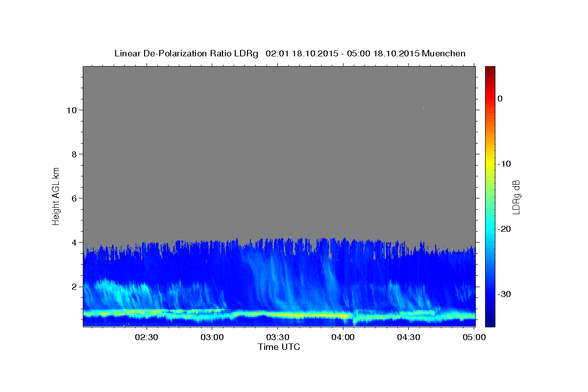Image resolution: width=588 pixels, height=392 pixels.
Task: Click the colorbar value -10
Action: pyautogui.click(x=504, y=164)
